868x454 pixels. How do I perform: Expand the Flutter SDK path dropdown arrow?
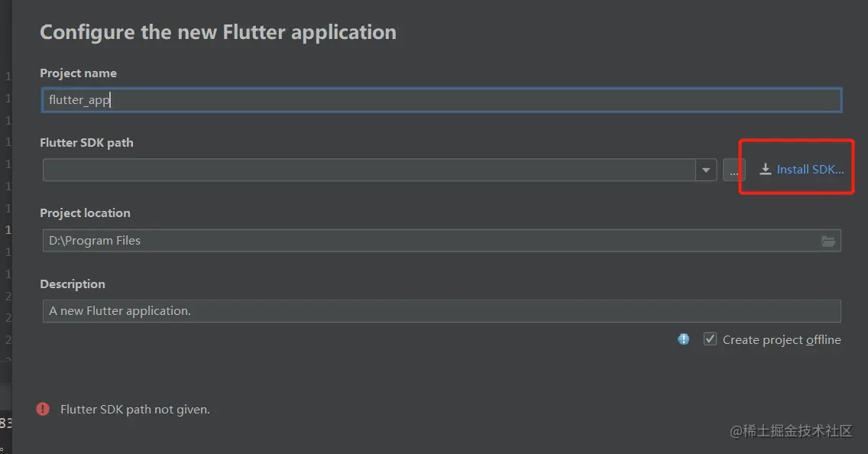[706, 170]
